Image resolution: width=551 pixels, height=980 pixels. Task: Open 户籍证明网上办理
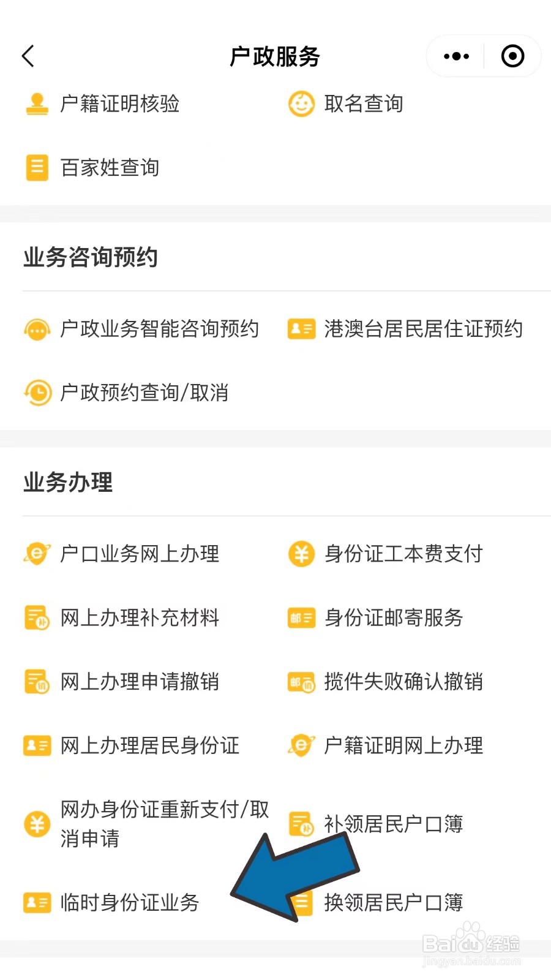[x=403, y=745]
